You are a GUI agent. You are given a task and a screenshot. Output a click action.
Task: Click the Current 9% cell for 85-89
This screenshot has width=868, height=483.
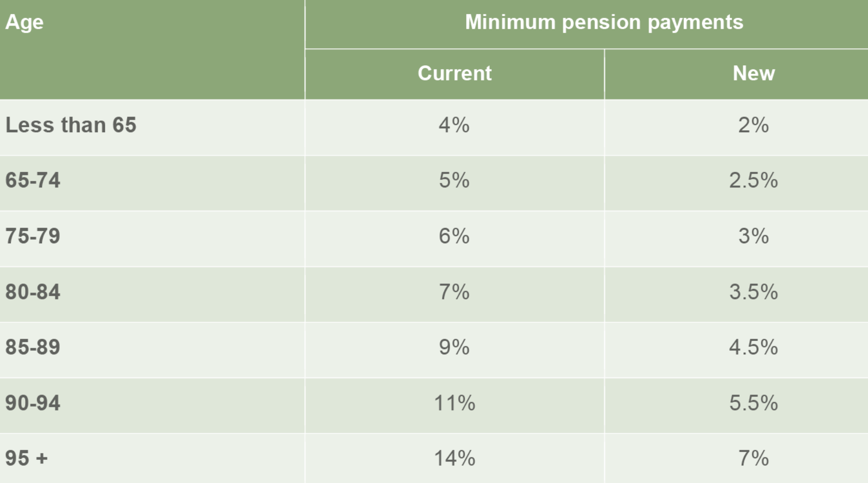[x=454, y=347]
